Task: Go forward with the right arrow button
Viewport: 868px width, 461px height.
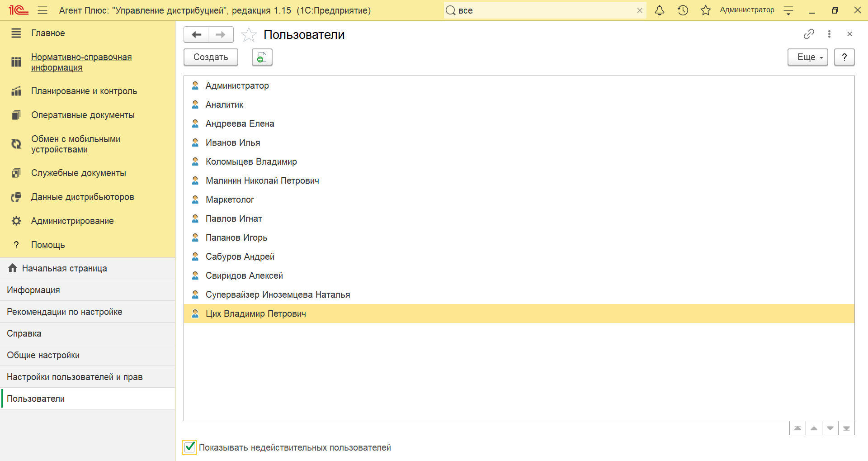Action: pos(221,35)
